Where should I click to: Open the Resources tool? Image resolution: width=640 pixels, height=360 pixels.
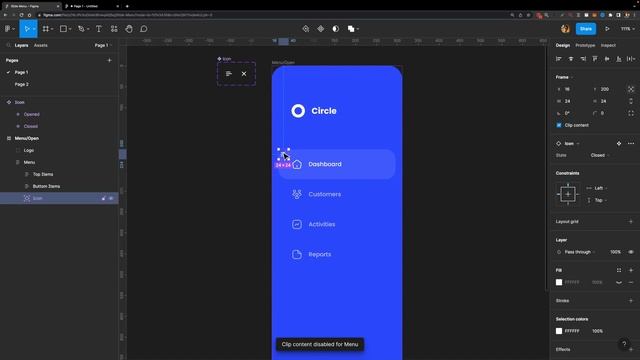(114, 29)
